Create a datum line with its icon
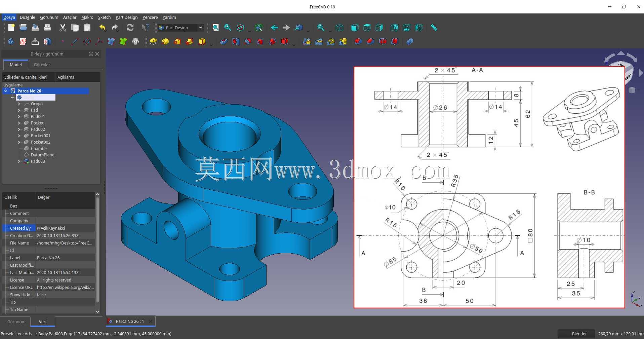Viewport: 644px width, 339px height. tap(75, 41)
